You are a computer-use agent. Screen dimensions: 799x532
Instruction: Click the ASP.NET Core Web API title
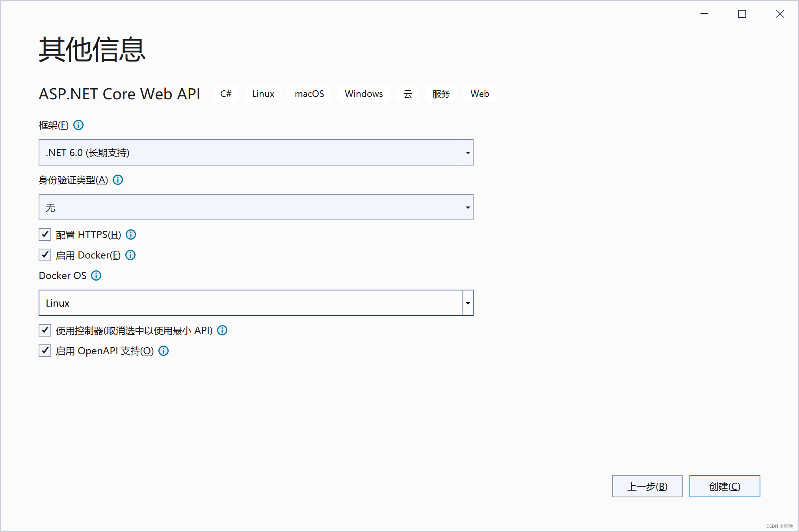[x=119, y=94]
